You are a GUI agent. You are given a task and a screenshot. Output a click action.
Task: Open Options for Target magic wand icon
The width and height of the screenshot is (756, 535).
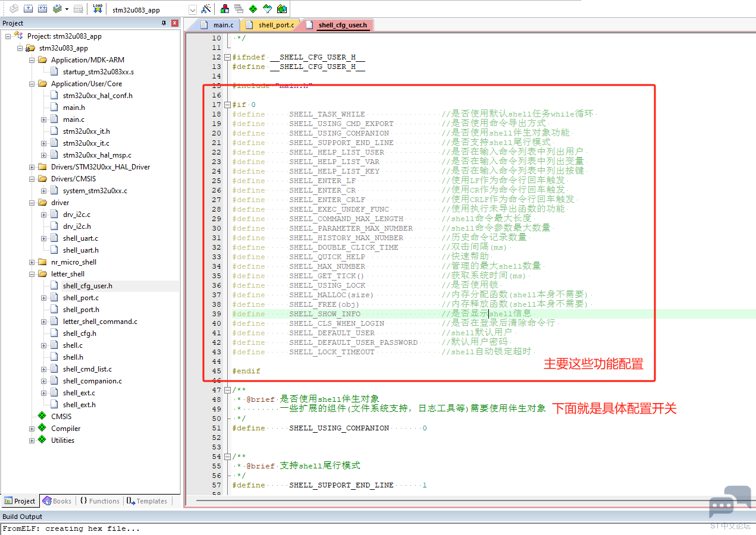[206, 9]
